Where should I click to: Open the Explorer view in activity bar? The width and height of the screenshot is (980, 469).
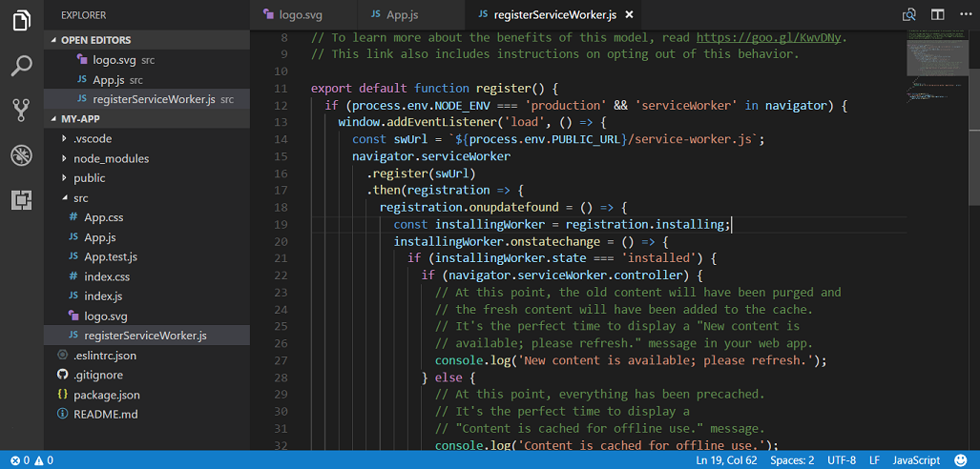coord(21,20)
